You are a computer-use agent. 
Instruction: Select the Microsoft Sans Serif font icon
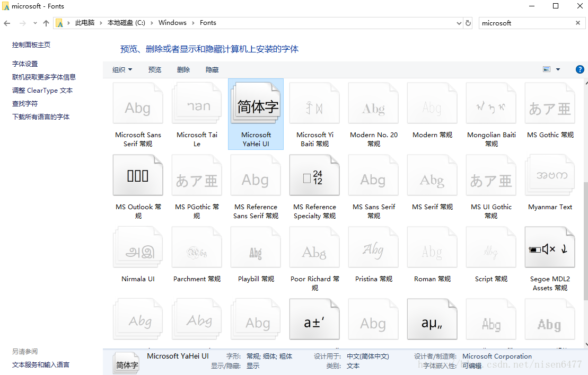click(138, 104)
